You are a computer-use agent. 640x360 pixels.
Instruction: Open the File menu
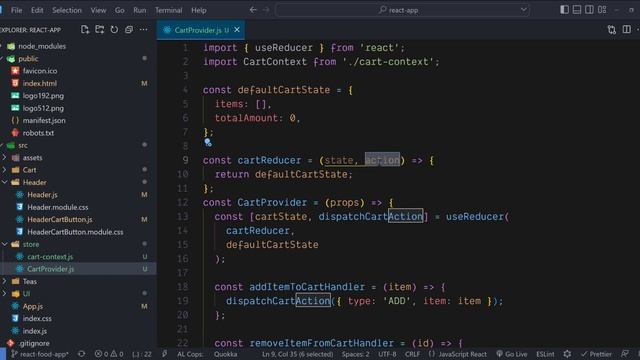tap(17, 10)
